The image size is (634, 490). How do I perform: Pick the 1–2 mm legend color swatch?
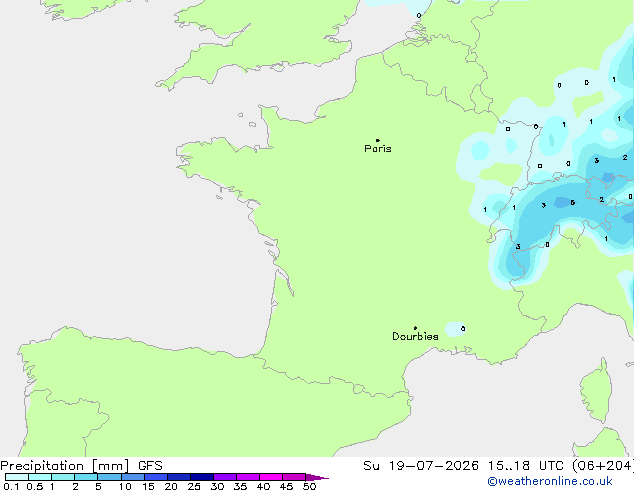point(63,477)
